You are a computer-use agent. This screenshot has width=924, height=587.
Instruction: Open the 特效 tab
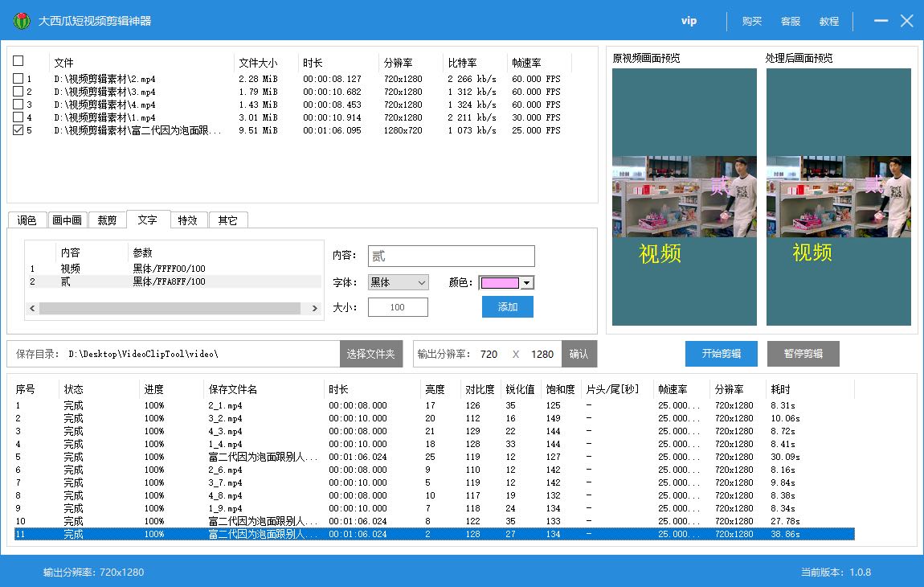point(188,220)
